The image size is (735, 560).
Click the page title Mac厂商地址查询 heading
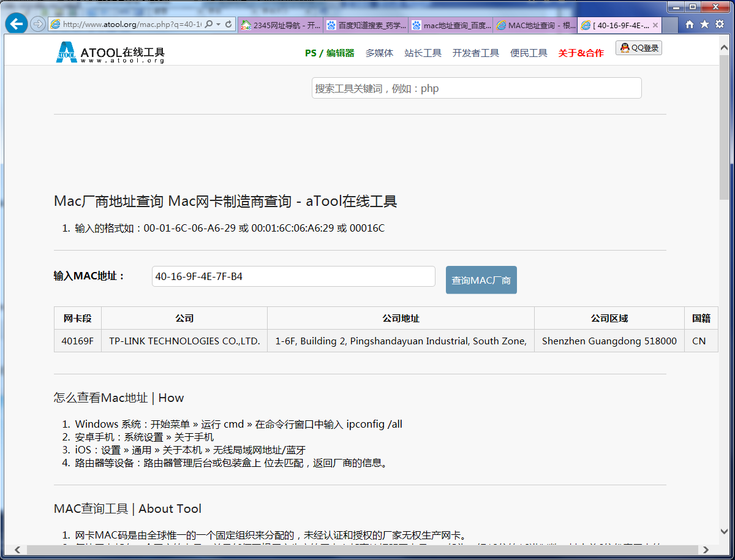(x=225, y=201)
